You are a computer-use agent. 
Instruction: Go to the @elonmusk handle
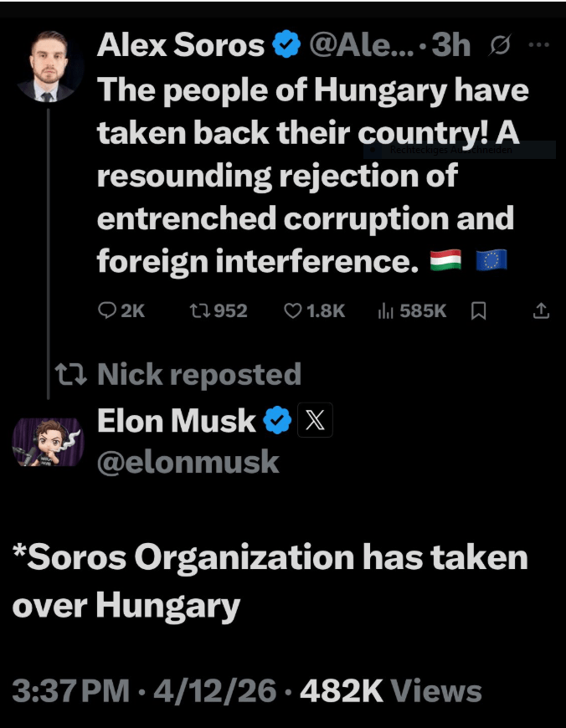(x=188, y=461)
